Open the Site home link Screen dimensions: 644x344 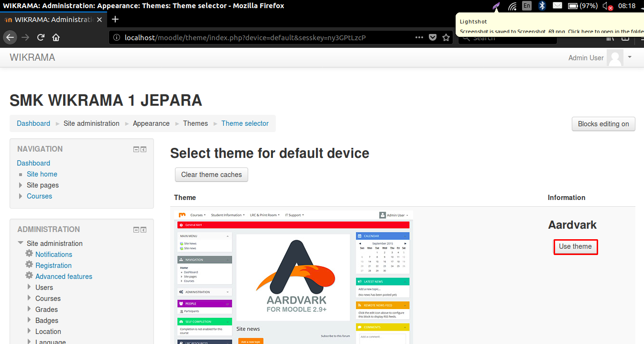tap(42, 174)
